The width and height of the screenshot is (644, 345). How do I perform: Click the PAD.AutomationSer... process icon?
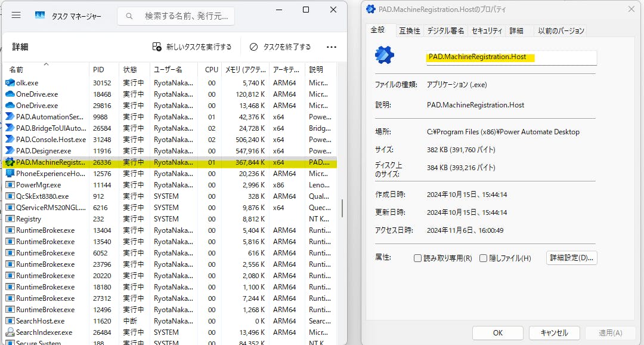coord(10,117)
